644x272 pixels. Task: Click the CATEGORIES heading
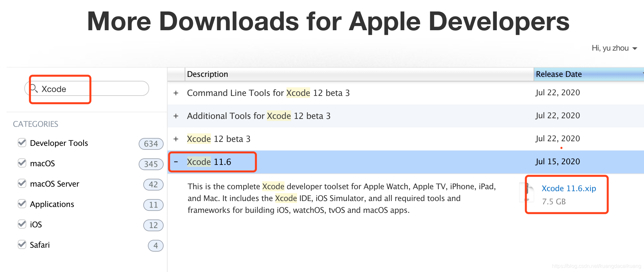(35, 124)
